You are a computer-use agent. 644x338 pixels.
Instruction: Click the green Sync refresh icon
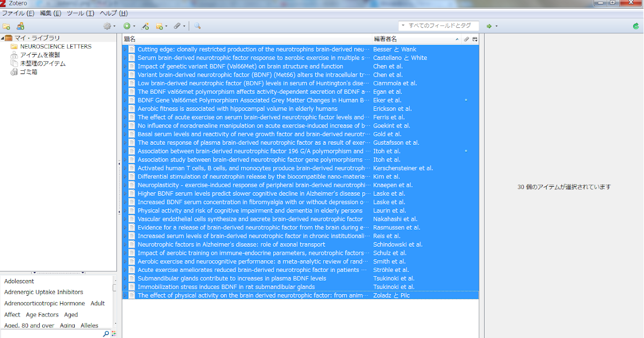coord(636,26)
